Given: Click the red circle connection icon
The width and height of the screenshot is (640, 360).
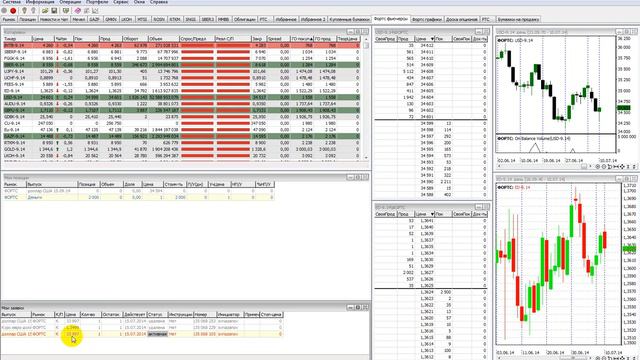Looking at the screenshot, I should pyautogui.click(x=13, y=11).
